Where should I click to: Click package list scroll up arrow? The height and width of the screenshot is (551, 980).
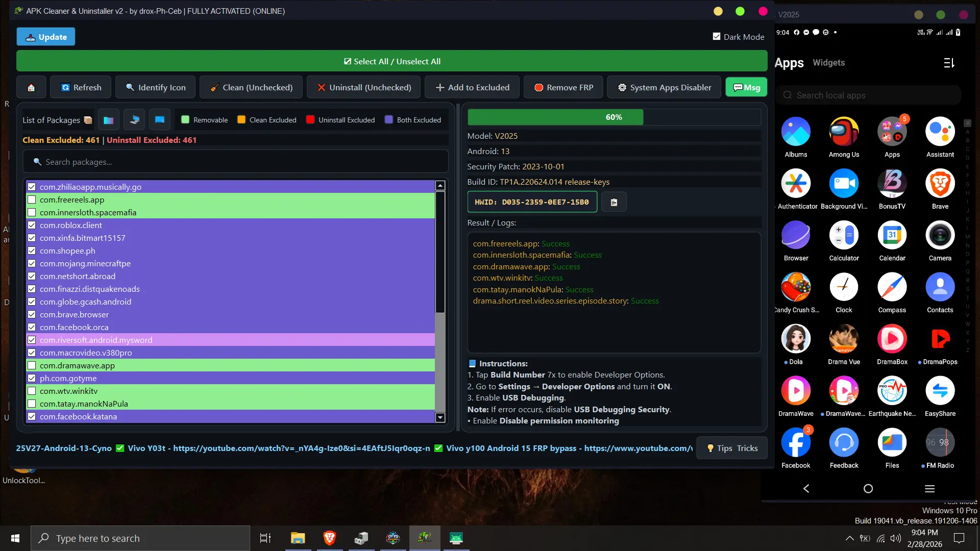(440, 186)
